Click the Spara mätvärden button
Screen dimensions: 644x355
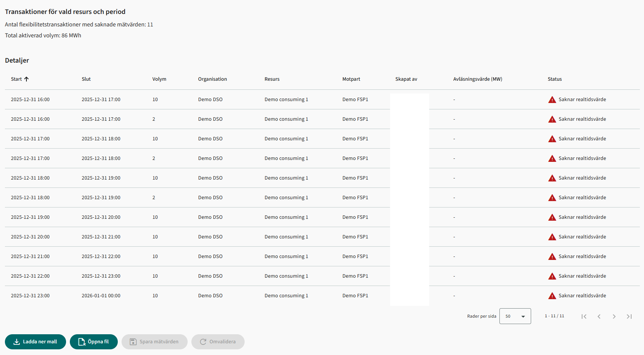pyautogui.click(x=154, y=342)
